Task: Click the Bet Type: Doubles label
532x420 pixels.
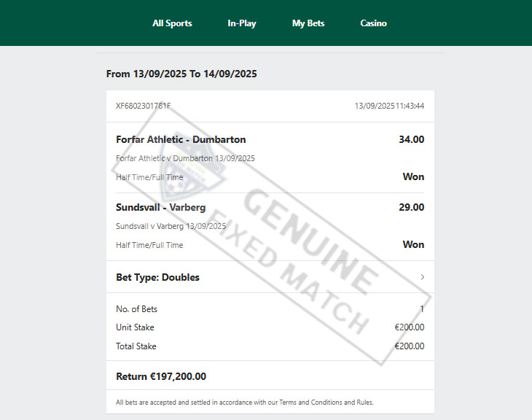Action: pos(157,277)
